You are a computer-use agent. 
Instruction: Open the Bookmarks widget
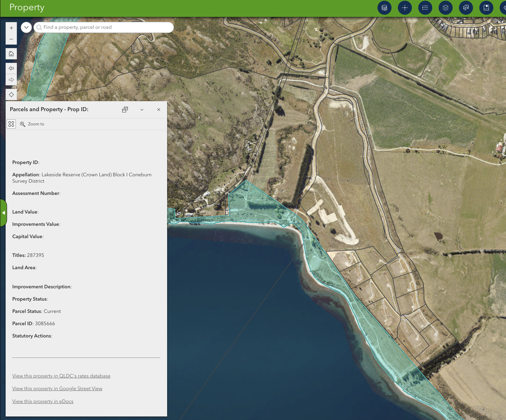(486, 8)
